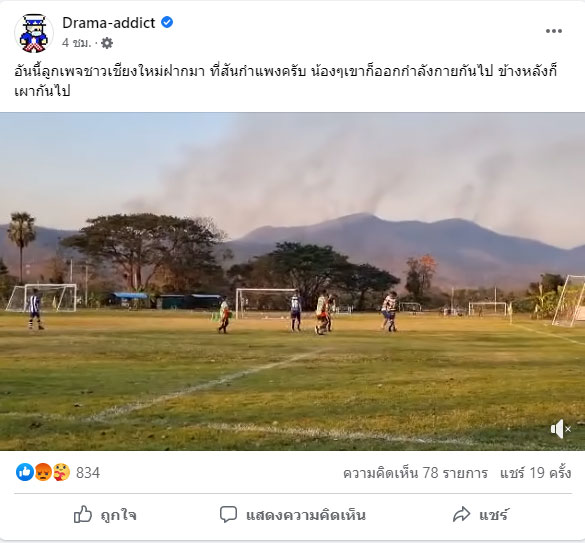Open the Drama-addict profile picture
This screenshot has width=585, height=543.
[x=34, y=33]
